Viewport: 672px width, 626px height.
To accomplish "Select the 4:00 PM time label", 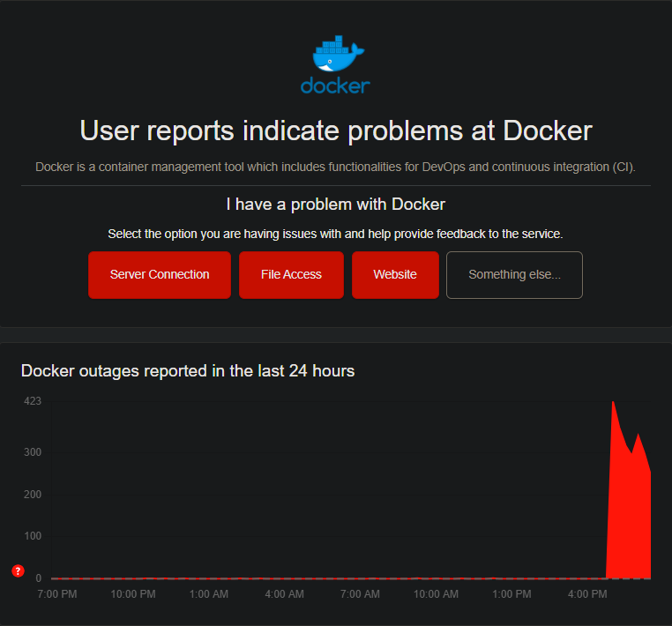I will coord(586,594).
